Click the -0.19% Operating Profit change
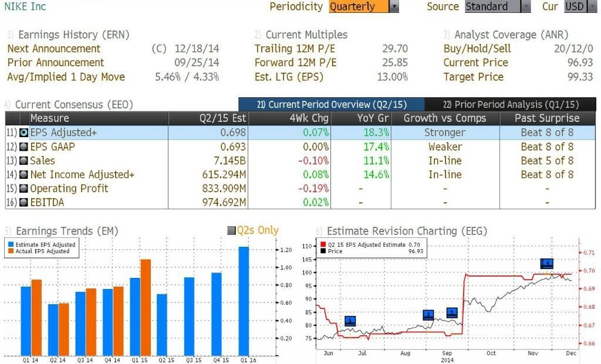This screenshot has width=601, height=364. point(313,188)
